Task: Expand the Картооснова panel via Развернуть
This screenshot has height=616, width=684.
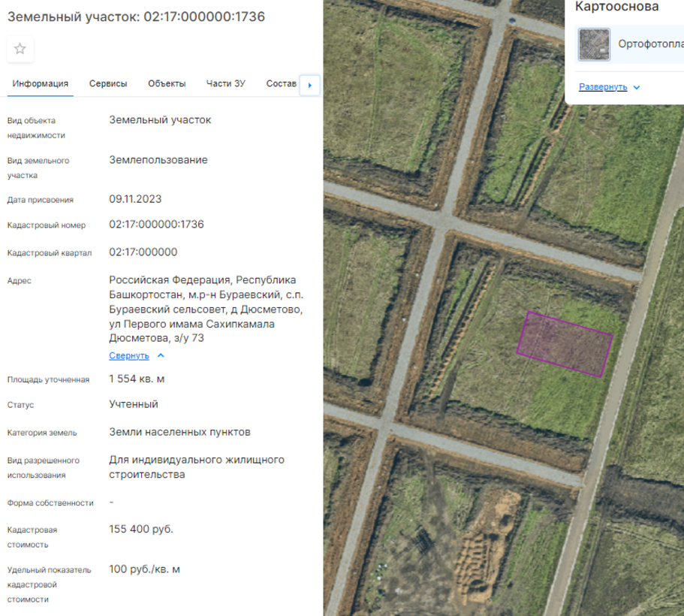Action: (603, 87)
